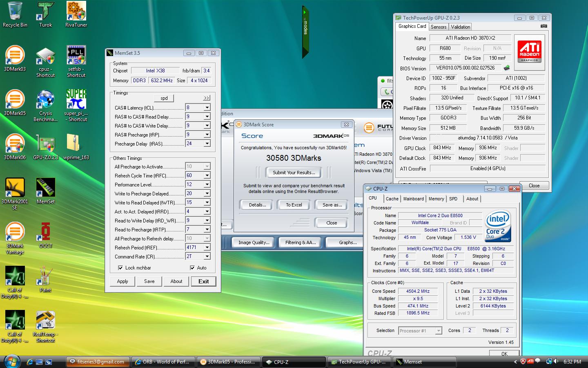Click the Close button in GPU-Z
Screen dimensions: 588x368
[534, 186]
